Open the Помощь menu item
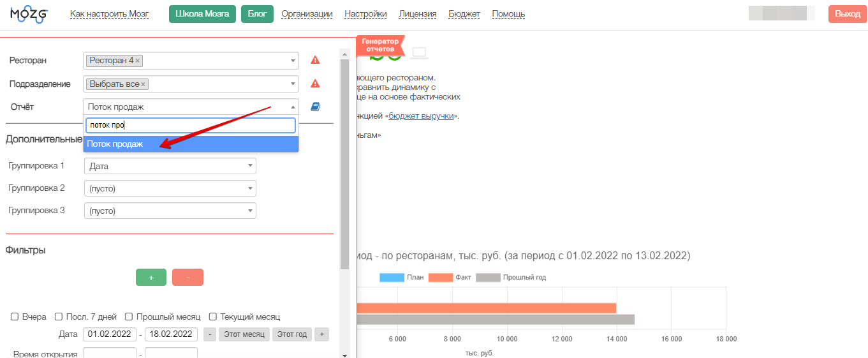868x358 pixels. (508, 14)
